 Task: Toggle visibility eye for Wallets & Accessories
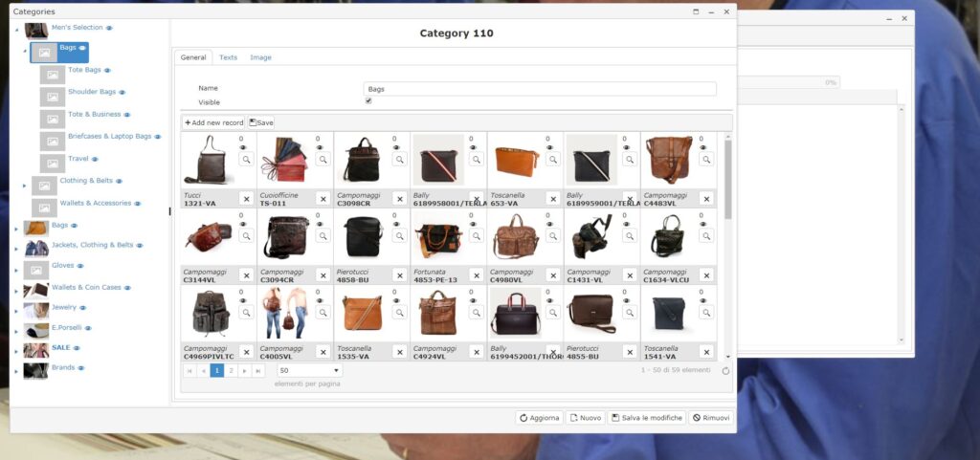pos(138,204)
